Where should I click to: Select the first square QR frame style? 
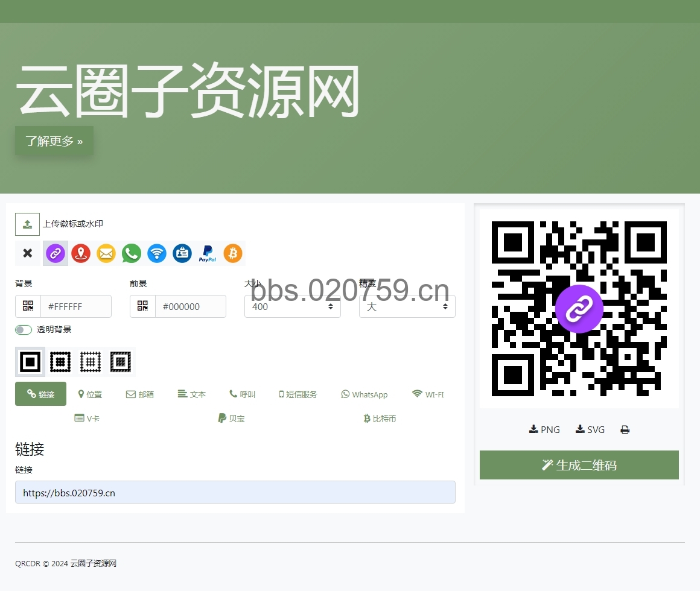(x=30, y=362)
